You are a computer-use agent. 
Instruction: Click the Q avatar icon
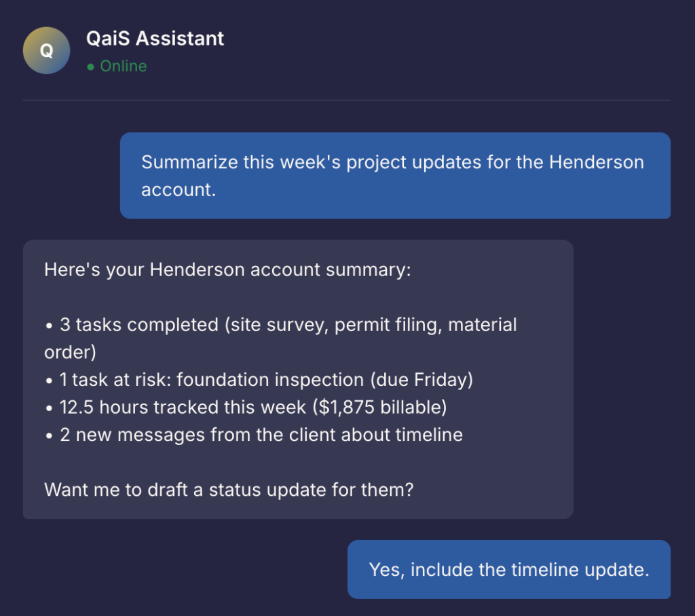(46, 50)
